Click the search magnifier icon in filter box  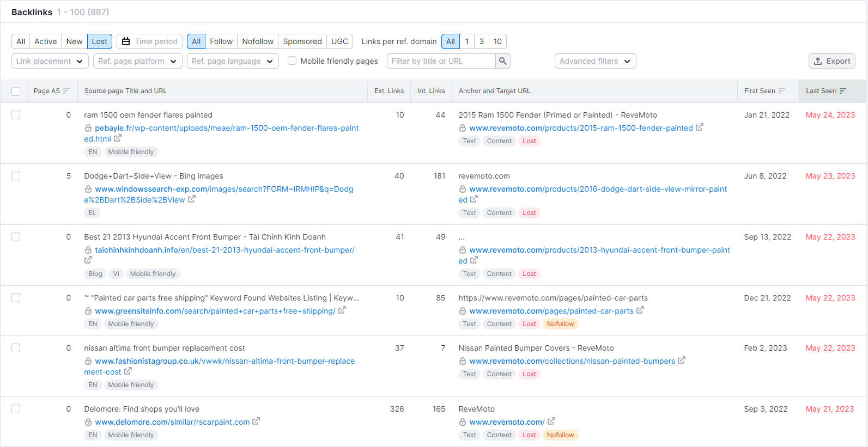click(x=503, y=61)
